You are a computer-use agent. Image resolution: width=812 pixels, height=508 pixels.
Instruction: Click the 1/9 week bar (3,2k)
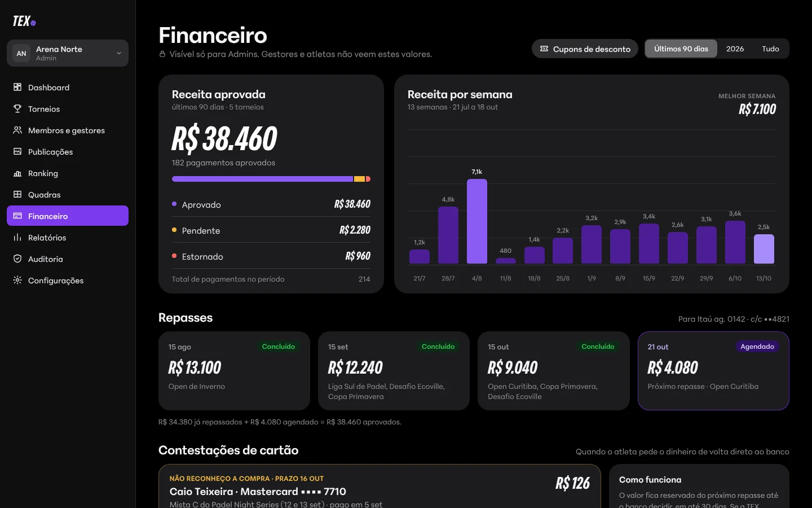(592, 244)
